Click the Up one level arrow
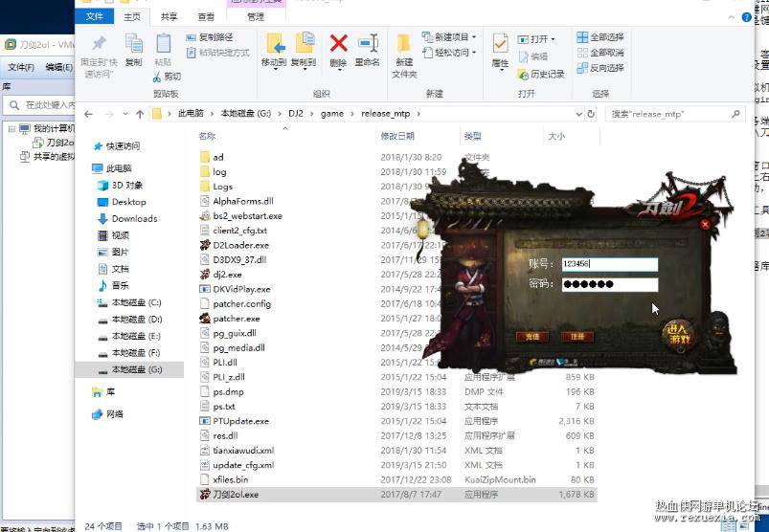769x532 pixels. pos(140,114)
